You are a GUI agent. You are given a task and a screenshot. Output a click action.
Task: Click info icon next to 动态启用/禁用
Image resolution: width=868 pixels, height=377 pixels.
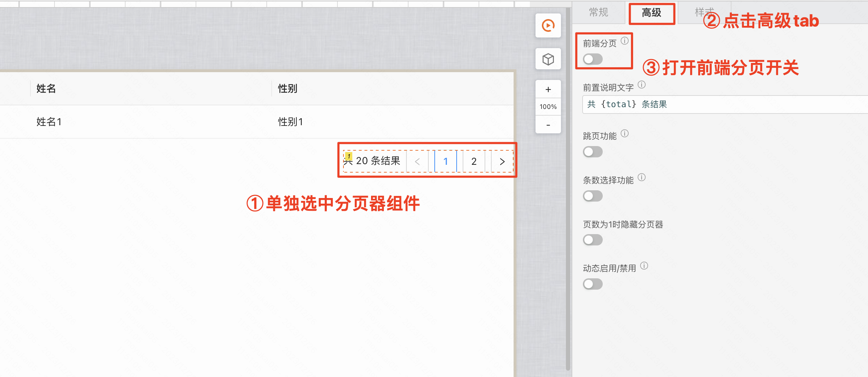[644, 266]
